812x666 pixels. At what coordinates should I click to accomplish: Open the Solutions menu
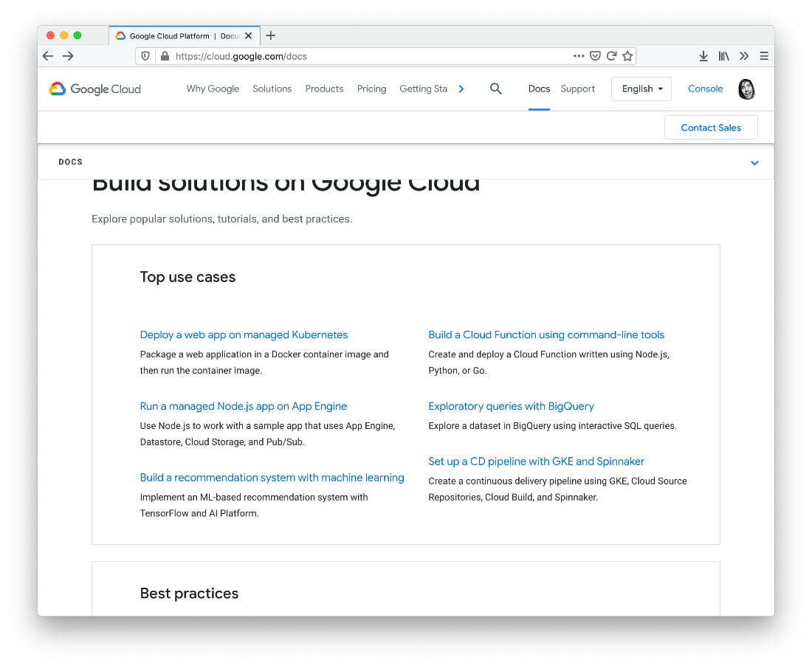tap(272, 89)
